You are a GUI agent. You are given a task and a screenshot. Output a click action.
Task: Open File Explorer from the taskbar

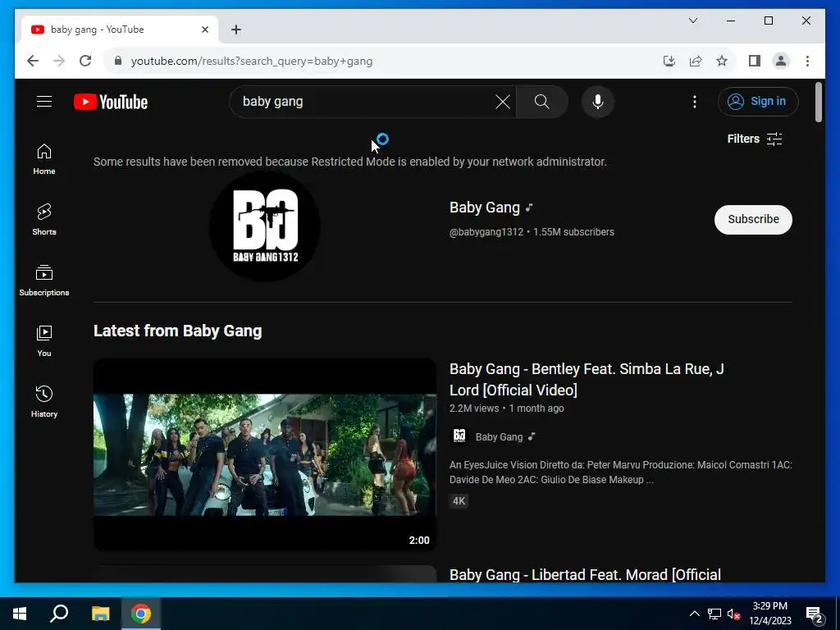click(100, 614)
